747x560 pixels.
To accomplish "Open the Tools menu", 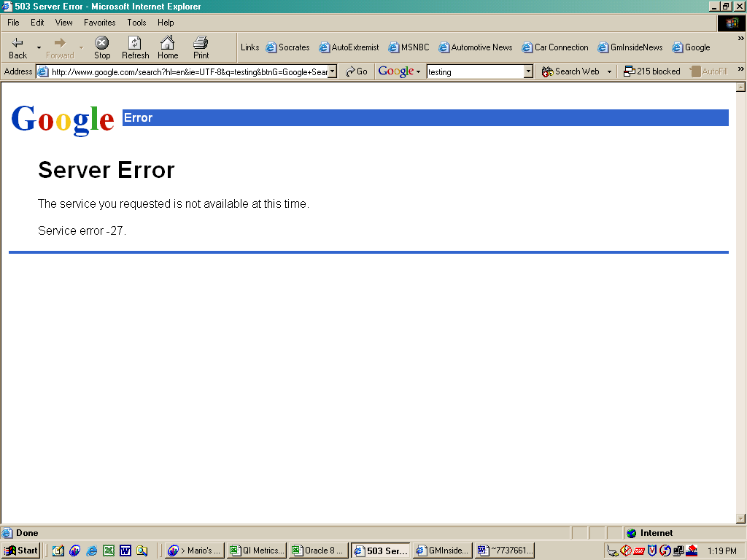I will (136, 23).
